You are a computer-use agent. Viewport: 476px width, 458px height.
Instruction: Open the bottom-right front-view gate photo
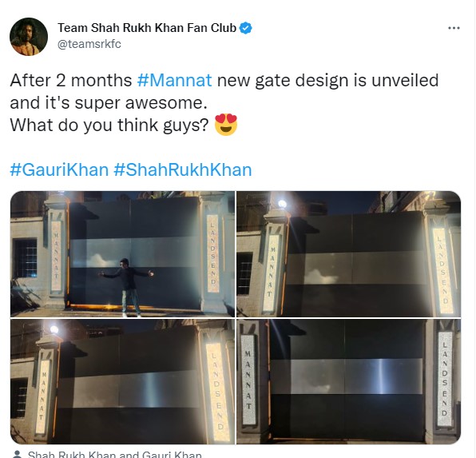point(348,381)
